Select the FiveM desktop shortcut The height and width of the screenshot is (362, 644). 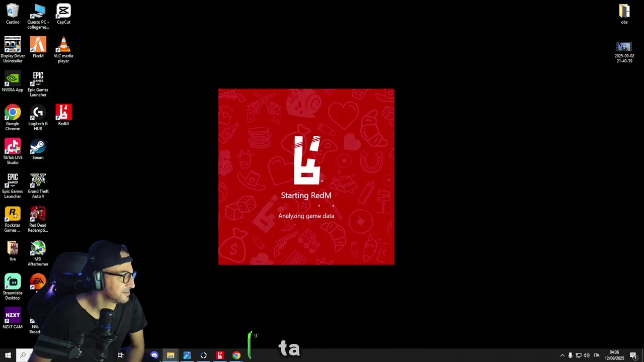pos(38,48)
